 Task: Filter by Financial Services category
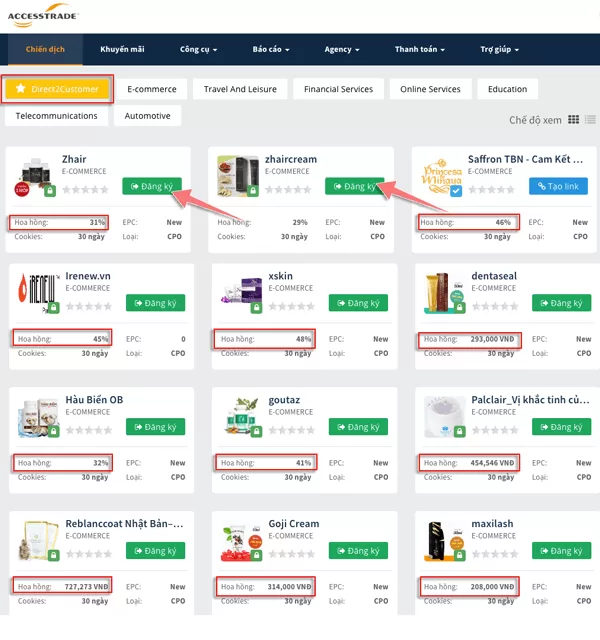338,89
